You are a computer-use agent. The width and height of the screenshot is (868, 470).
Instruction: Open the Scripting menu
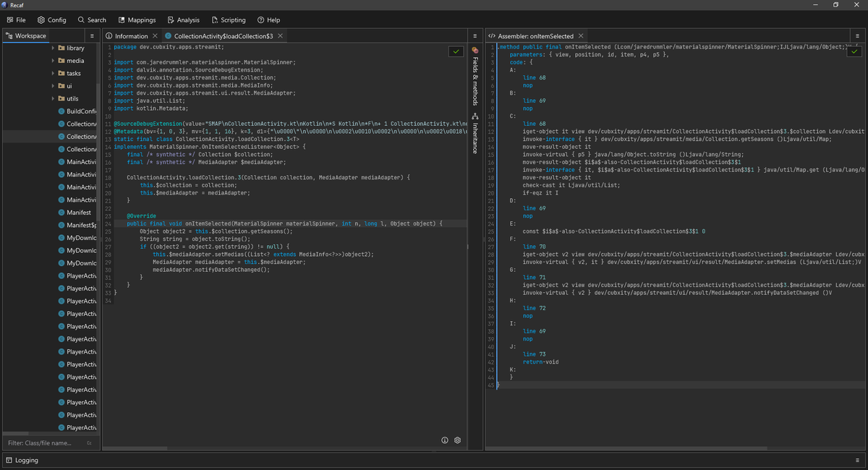pyautogui.click(x=229, y=20)
